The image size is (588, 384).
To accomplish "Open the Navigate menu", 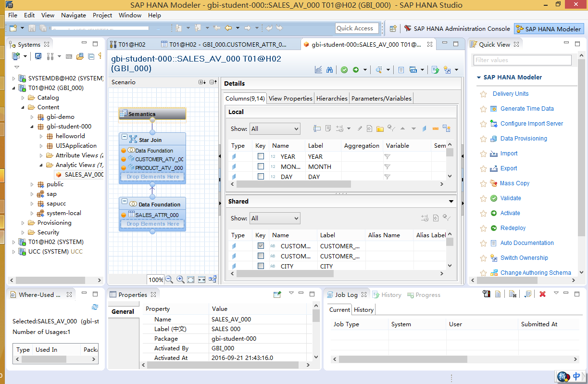I will click(x=74, y=15).
